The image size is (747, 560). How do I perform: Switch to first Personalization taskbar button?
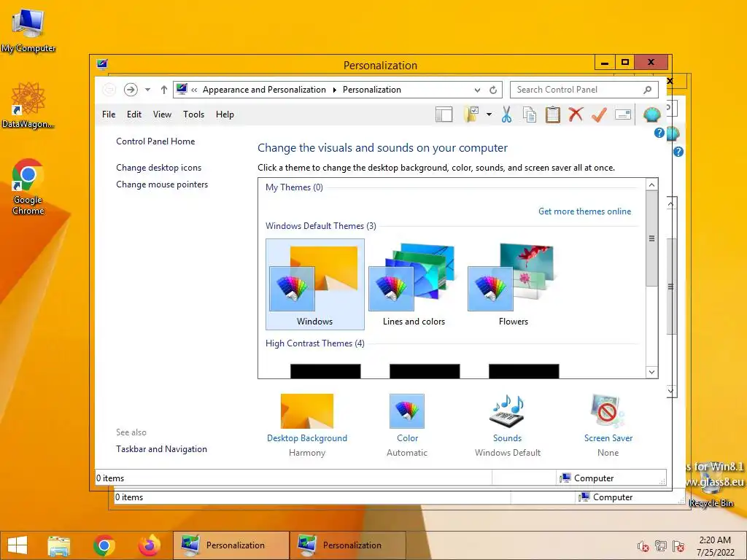coord(231,545)
